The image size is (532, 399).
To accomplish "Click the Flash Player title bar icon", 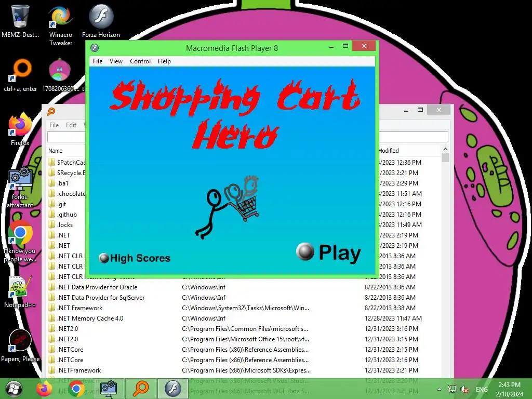I will 95,48.
